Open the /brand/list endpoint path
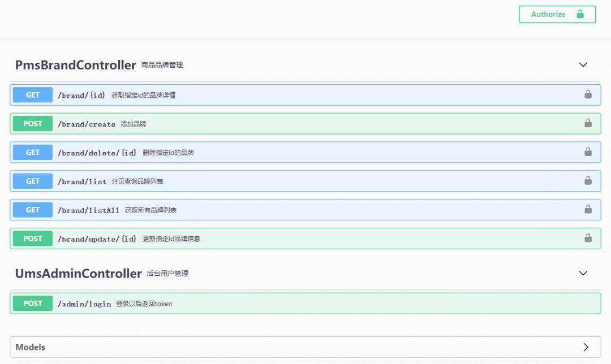Screen dimensions: 611x364 pyautogui.click(x=82, y=181)
